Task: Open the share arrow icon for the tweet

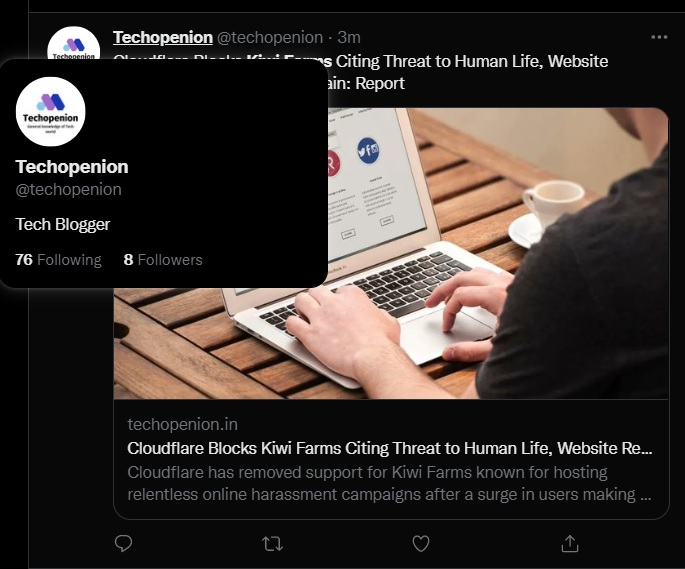Action: point(570,544)
